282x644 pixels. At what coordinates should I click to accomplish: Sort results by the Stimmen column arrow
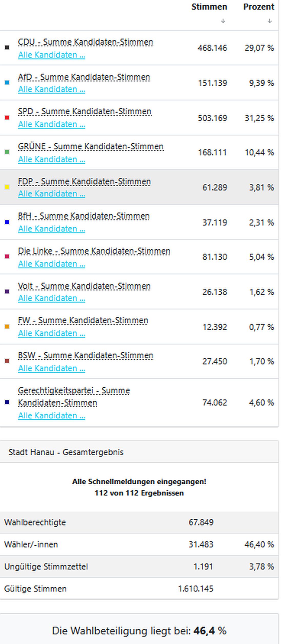pos(223,21)
